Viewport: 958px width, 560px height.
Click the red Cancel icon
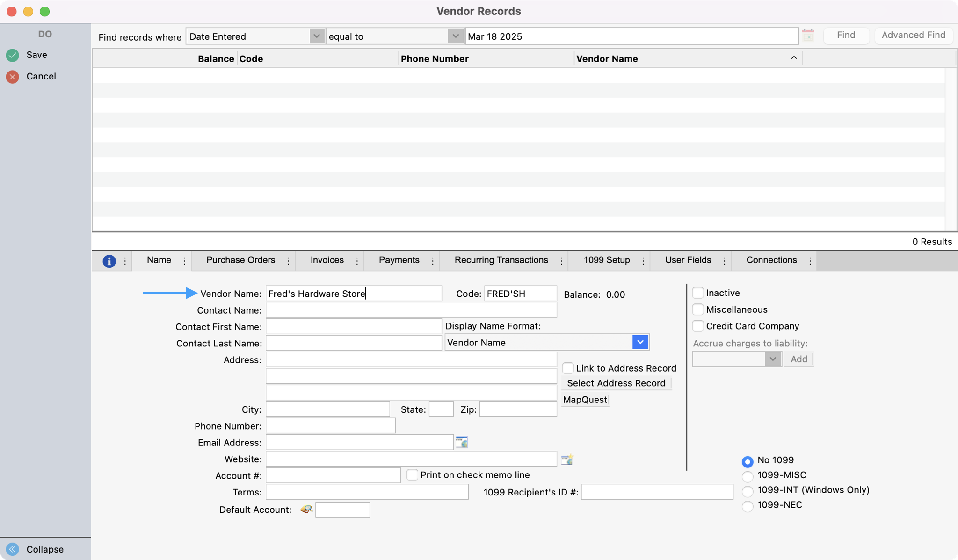[13, 77]
